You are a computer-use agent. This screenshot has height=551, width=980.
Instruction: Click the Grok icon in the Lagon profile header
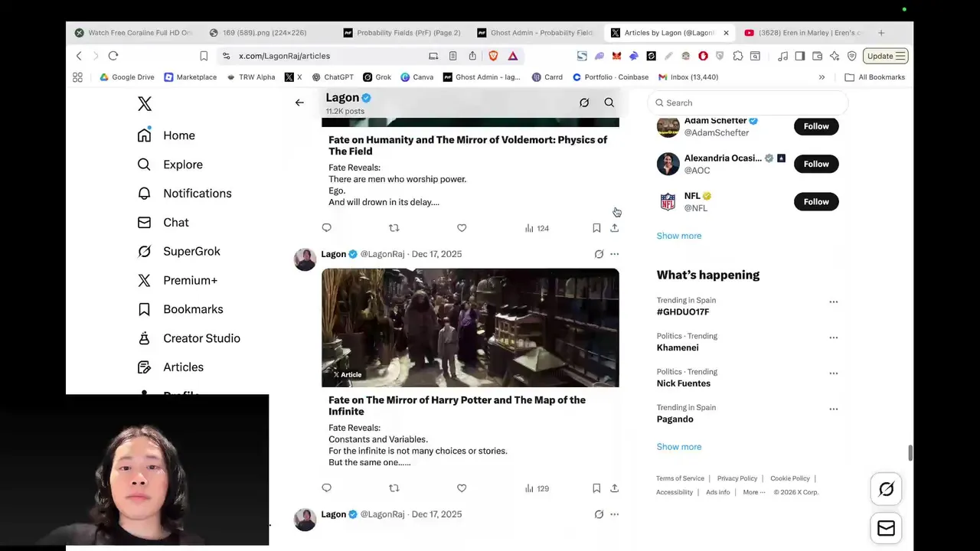coord(584,103)
